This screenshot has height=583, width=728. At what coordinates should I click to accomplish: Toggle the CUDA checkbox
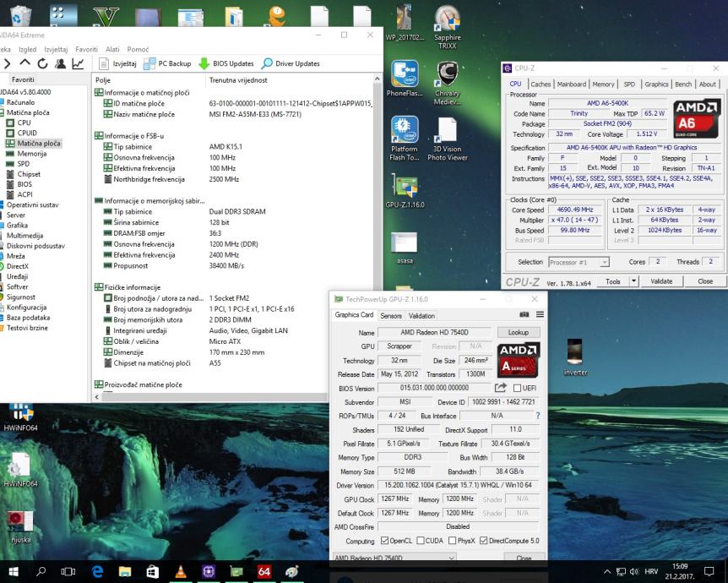(420, 541)
